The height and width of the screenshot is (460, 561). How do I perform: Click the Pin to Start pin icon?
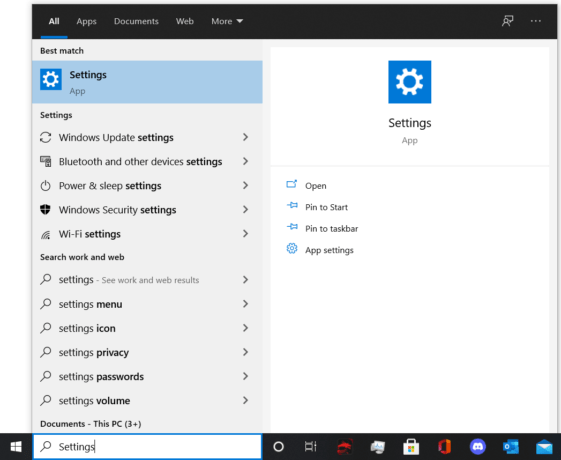292,205
